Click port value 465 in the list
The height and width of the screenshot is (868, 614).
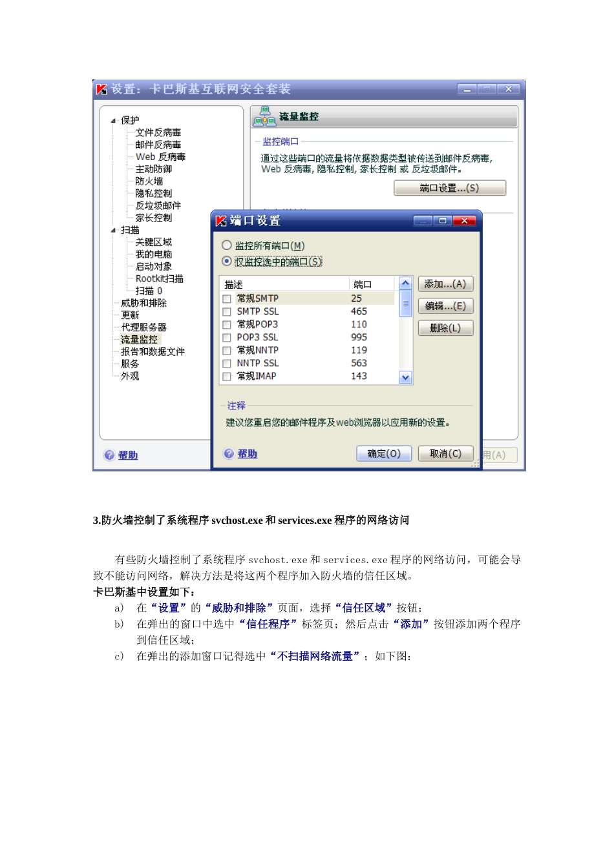tap(359, 312)
